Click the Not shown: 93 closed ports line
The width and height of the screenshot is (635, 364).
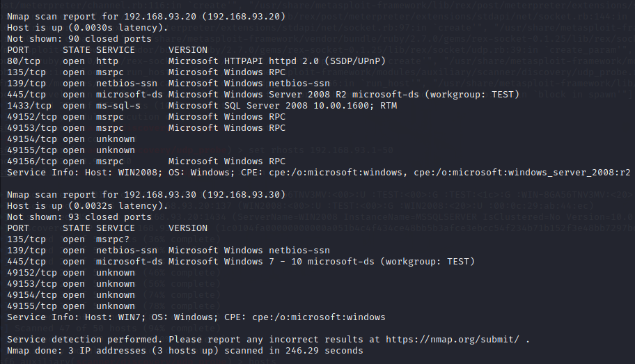pyautogui.click(x=79, y=217)
